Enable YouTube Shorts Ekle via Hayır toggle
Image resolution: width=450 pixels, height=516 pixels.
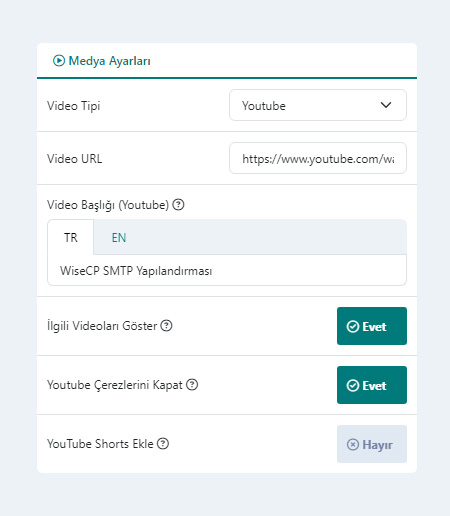click(x=372, y=444)
